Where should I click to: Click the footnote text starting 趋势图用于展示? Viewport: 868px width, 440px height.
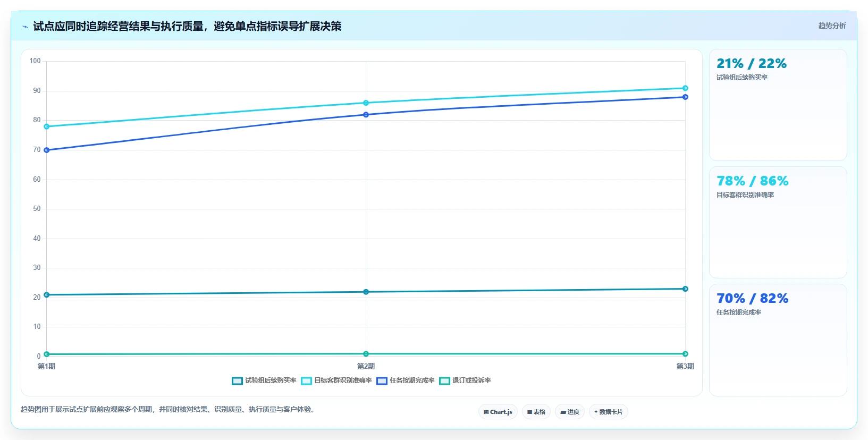click(x=169, y=409)
